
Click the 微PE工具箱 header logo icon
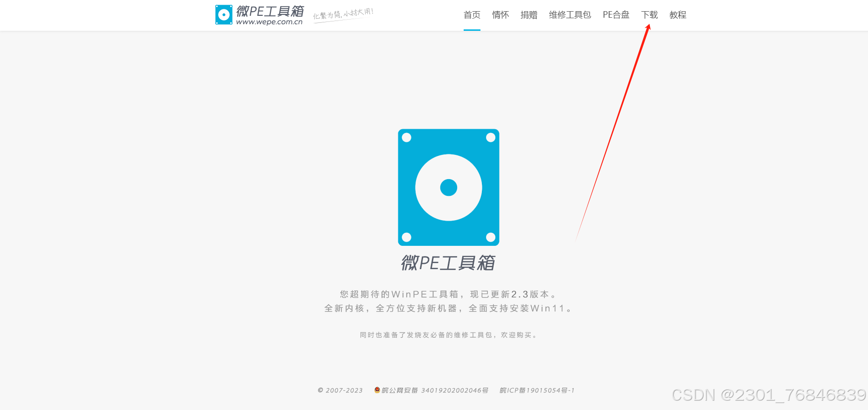pyautogui.click(x=224, y=15)
